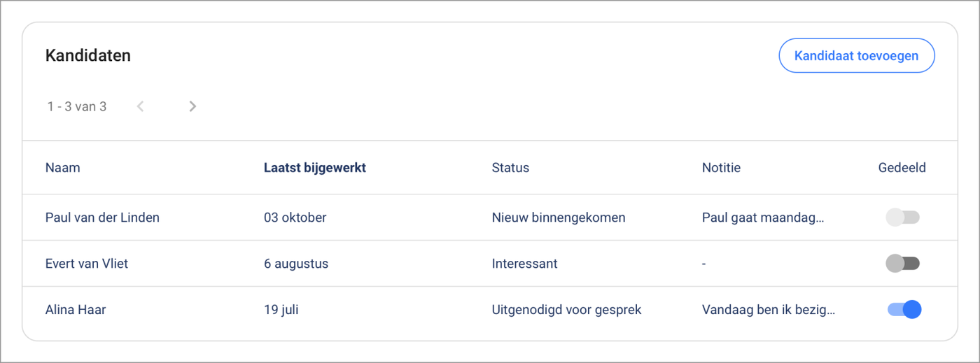Image resolution: width=980 pixels, height=363 pixels.
Task: Open candidate Alina Haar
Action: point(76,309)
